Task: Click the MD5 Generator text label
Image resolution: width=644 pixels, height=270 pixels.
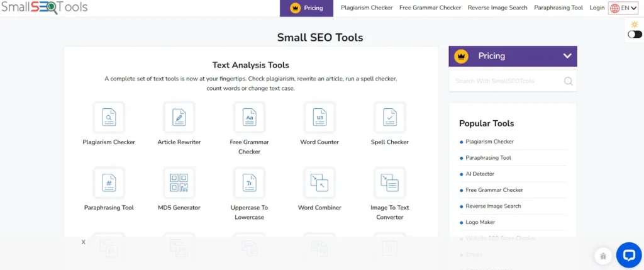Action: (x=179, y=208)
